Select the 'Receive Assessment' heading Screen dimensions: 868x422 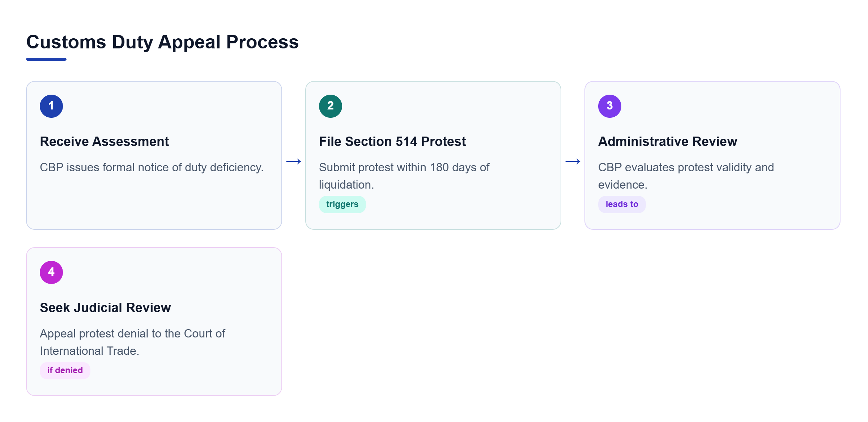click(105, 141)
